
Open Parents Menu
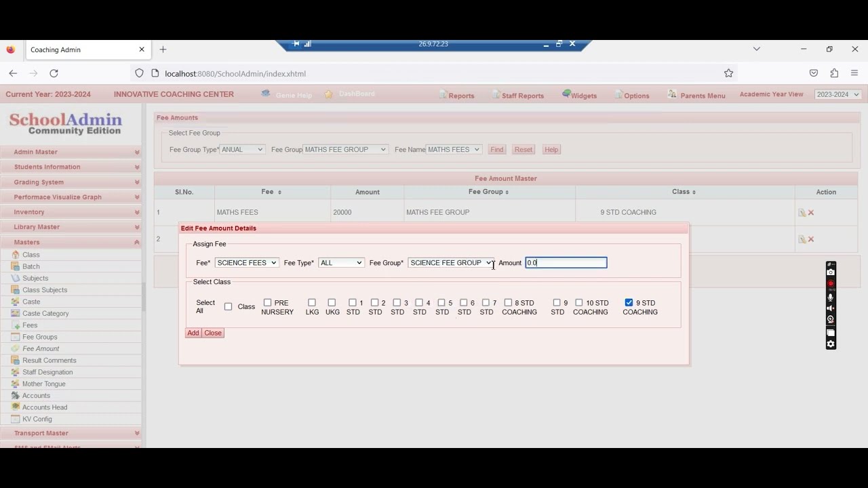(x=696, y=95)
